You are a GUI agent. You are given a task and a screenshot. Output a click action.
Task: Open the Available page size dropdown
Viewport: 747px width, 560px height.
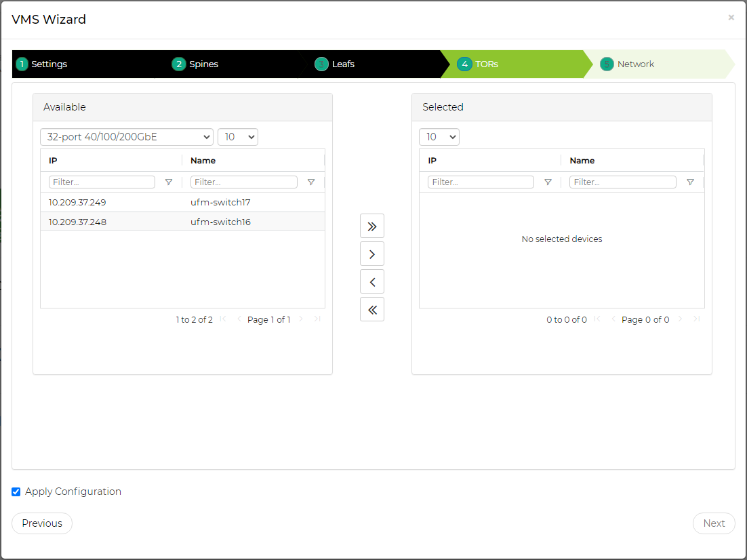pyautogui.click(x=237, y=137)
